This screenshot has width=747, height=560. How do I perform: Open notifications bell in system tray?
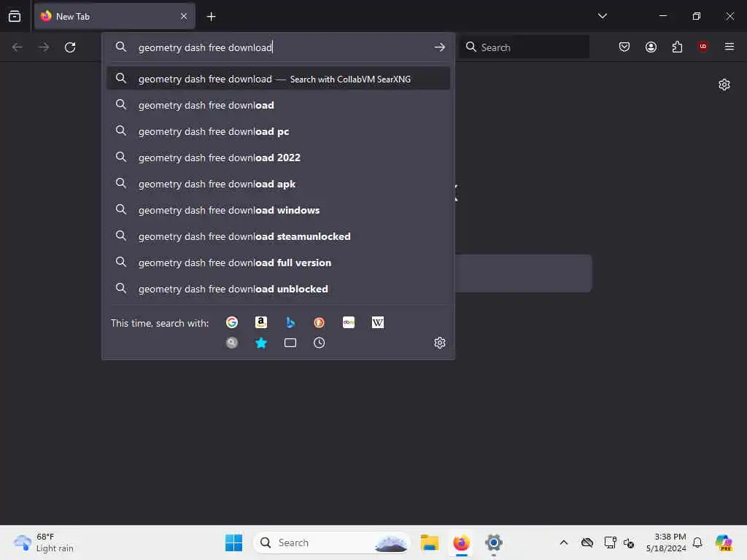click(697, 542)
